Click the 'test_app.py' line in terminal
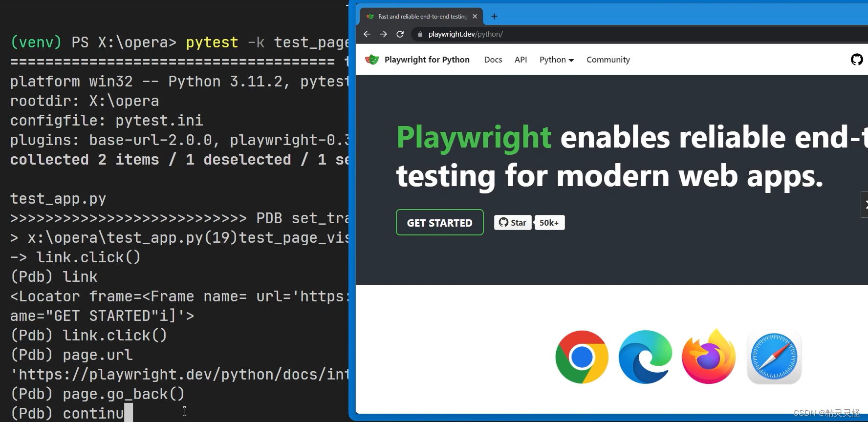Viewport: 868px width, 422px height. [x=58, y=199]
